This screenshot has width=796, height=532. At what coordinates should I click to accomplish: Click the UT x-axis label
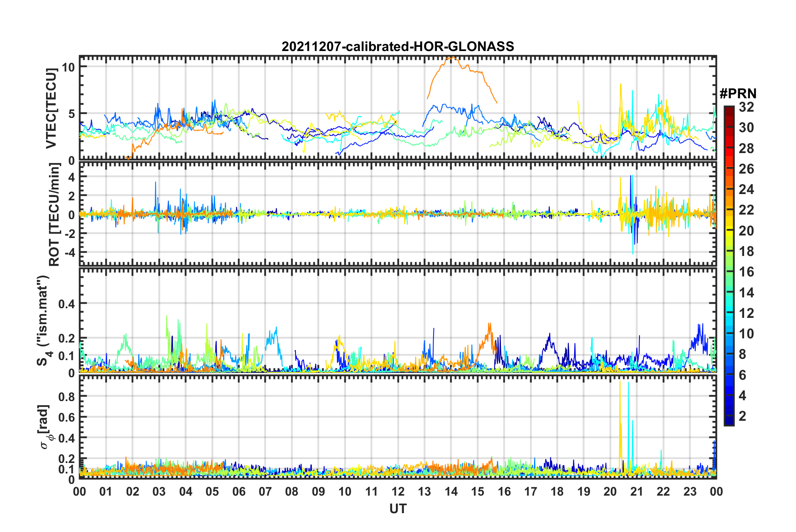[398, 509]
